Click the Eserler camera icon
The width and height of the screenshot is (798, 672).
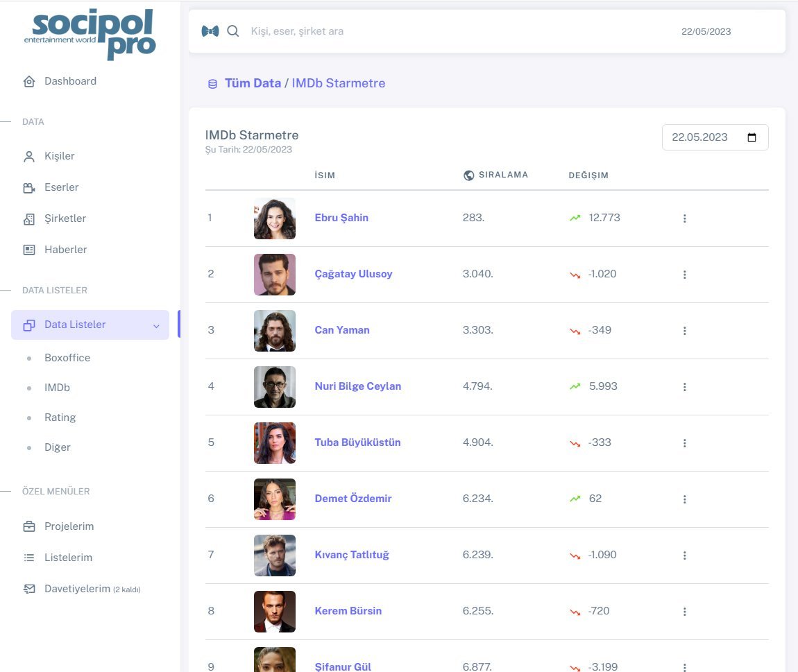tap(29, 187)
